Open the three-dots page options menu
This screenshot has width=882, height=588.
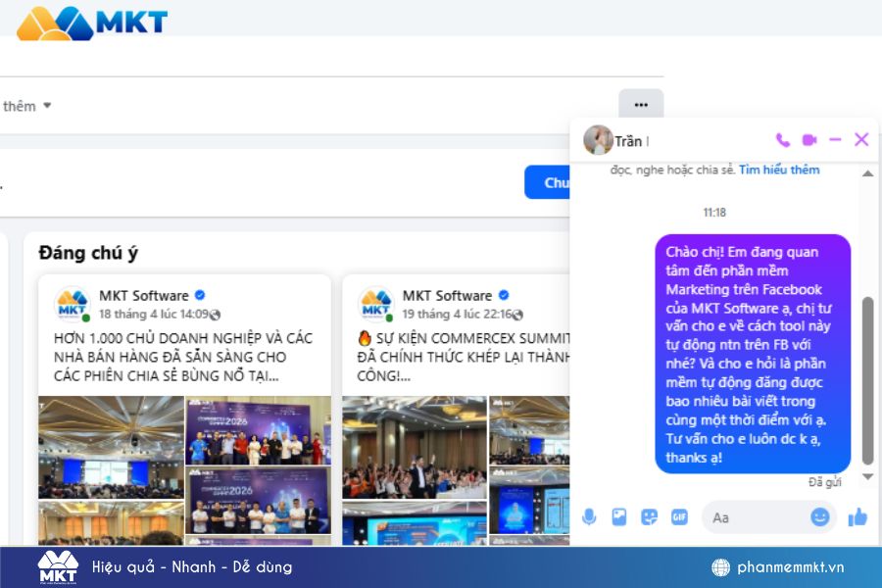[641, 104]
